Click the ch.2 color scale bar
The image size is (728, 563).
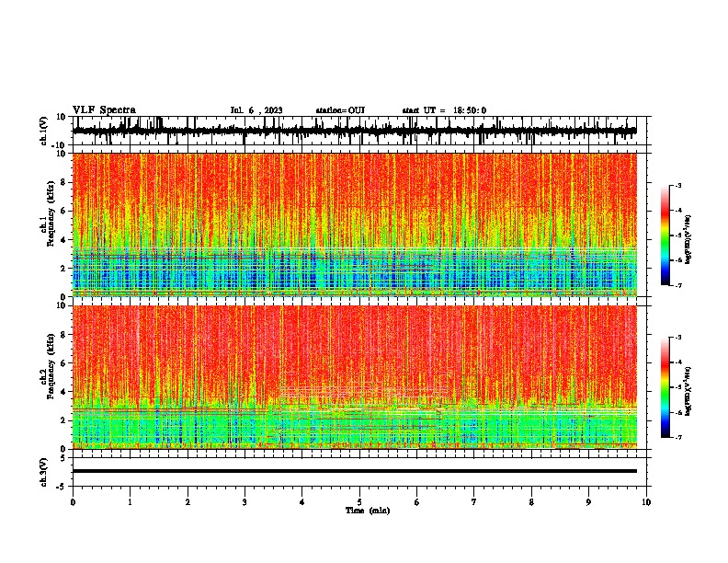pos(665,387)
